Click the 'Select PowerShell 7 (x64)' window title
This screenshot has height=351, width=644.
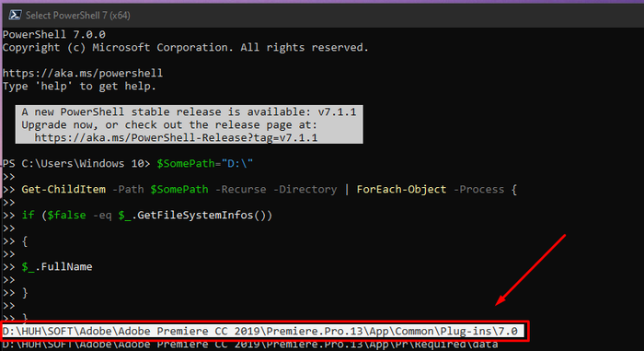[78, 16]
